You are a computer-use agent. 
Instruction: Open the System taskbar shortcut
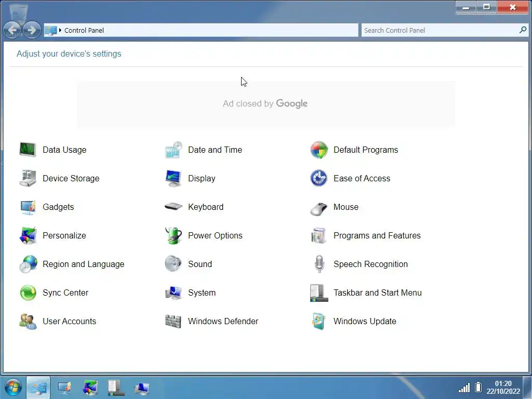pyautogui.click(x=142, y=388)
